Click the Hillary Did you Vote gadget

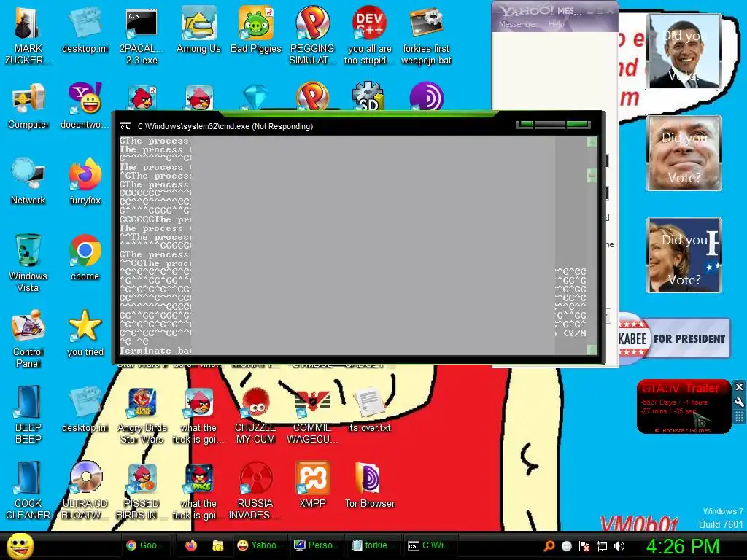(684, 254)
